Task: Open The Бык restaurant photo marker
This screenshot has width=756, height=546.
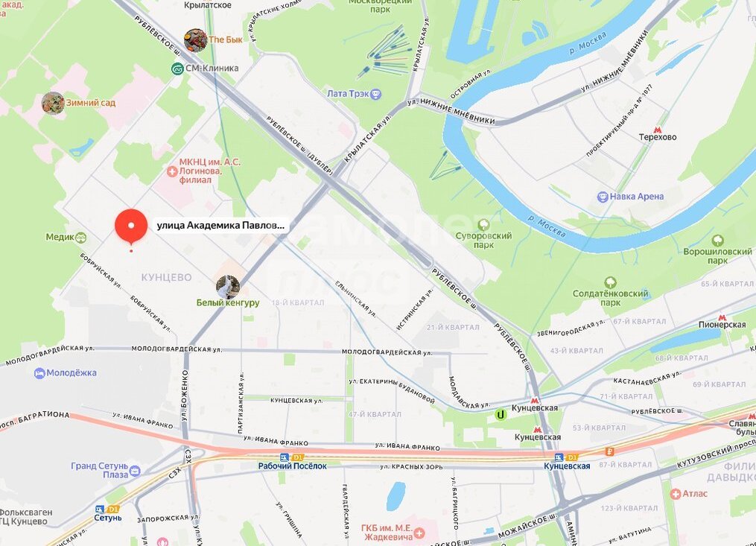Action: [196, 40]
